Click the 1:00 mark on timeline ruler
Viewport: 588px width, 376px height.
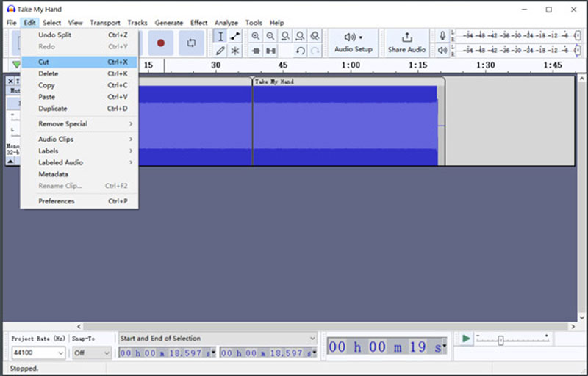click(x=351, y=65)
